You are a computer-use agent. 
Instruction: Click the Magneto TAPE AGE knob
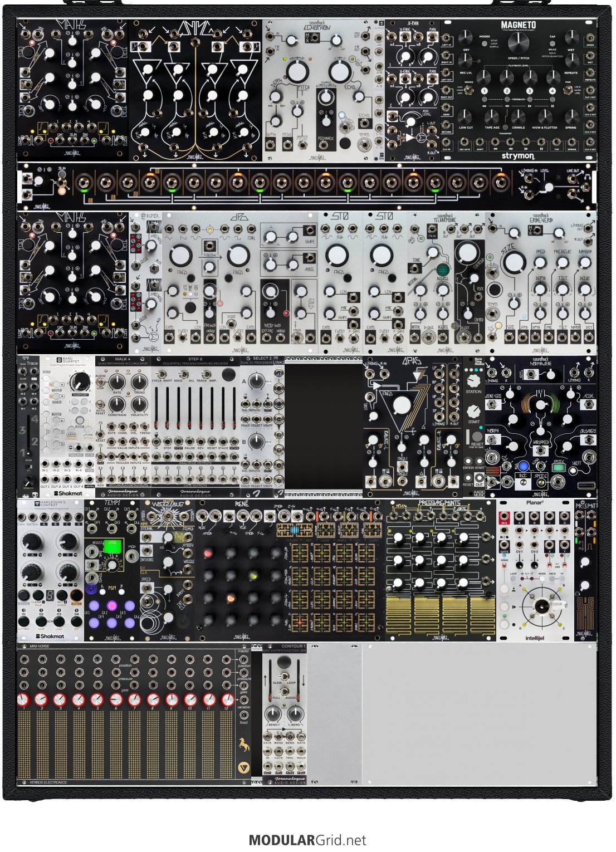point(492,117)
